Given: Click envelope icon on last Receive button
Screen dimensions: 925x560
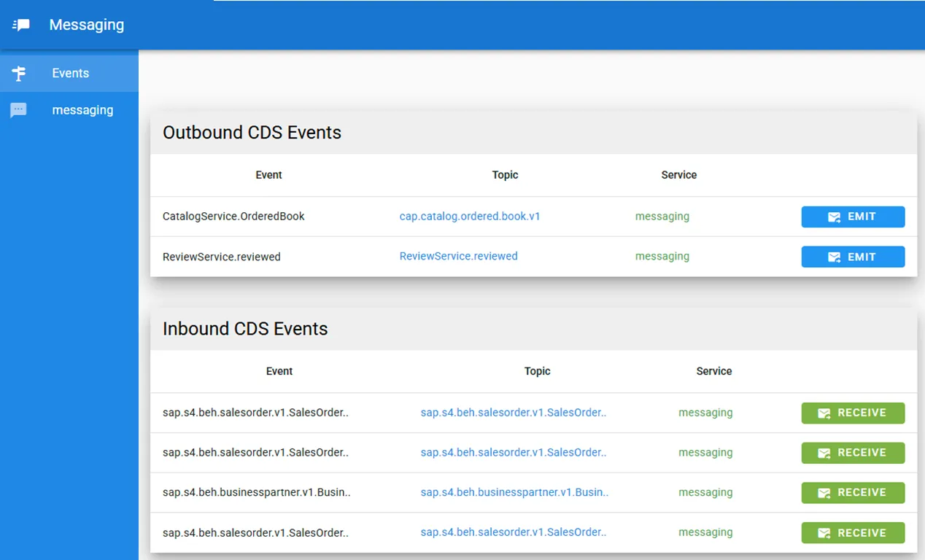Looking at the screenshot, I should (x=824, y=533).
